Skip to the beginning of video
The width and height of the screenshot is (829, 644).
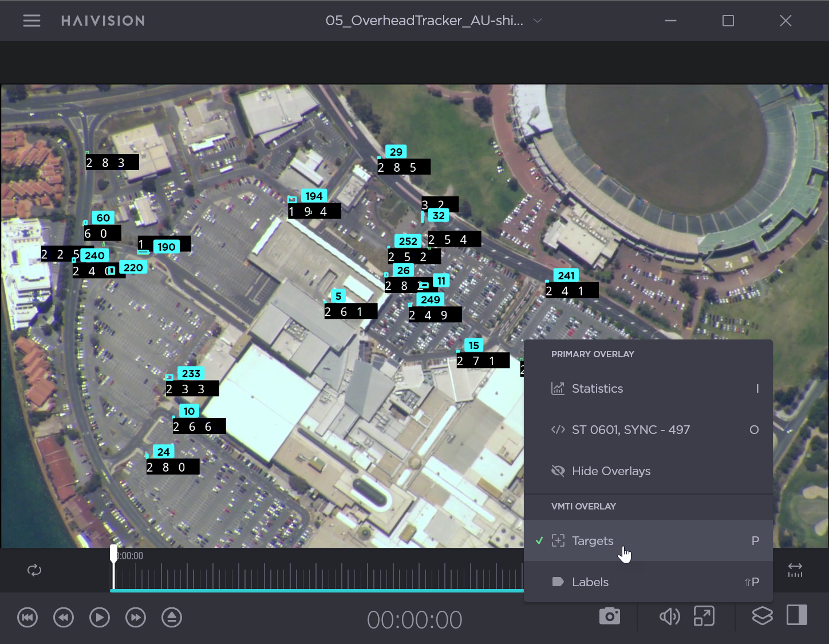(x=27, y=618)
